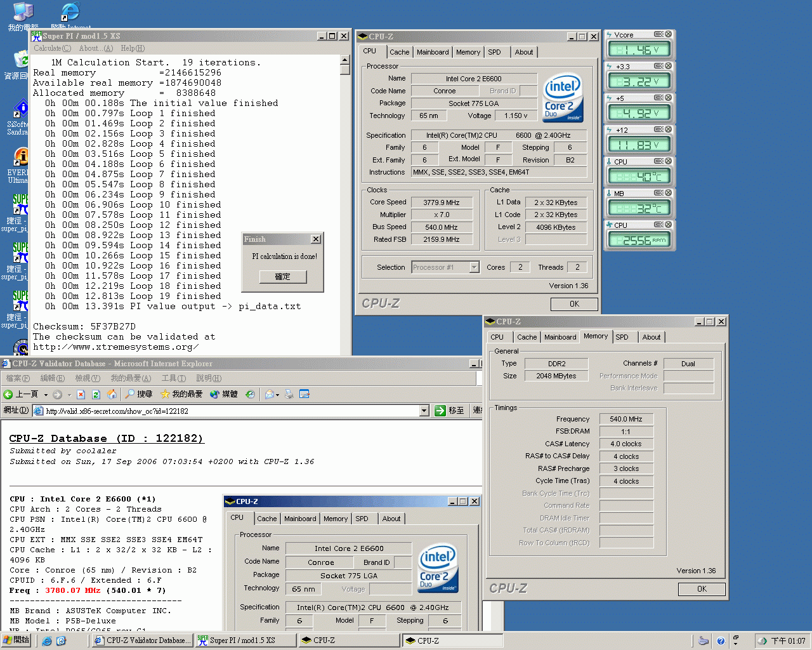The height and width of the screenshot is (650, 812).
Task: Open About menu in Super PI
Action: point(96,48)
